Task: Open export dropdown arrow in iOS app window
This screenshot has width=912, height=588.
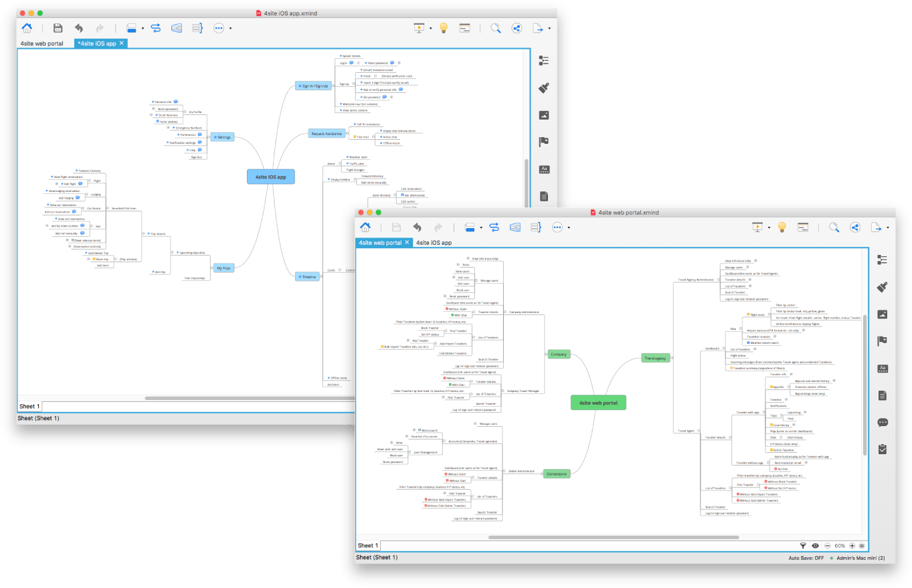Action: (x=549, y=29)
